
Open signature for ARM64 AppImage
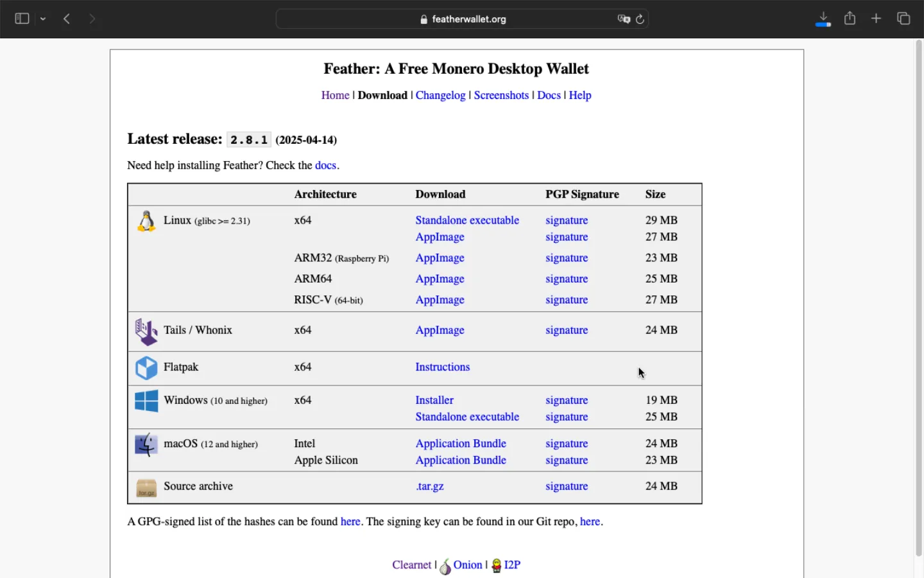point(567,279)
